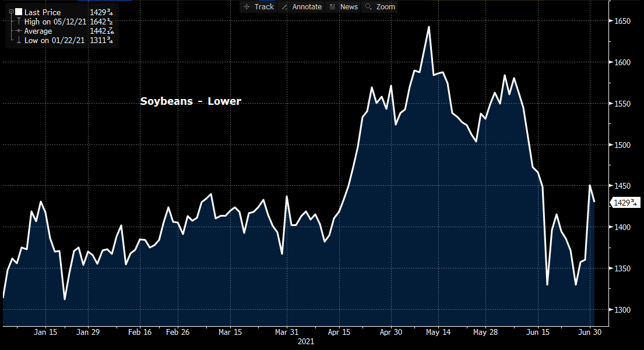Select the Zoom magnifier tool
The image size is (644, 350).
tap(379, 6)
